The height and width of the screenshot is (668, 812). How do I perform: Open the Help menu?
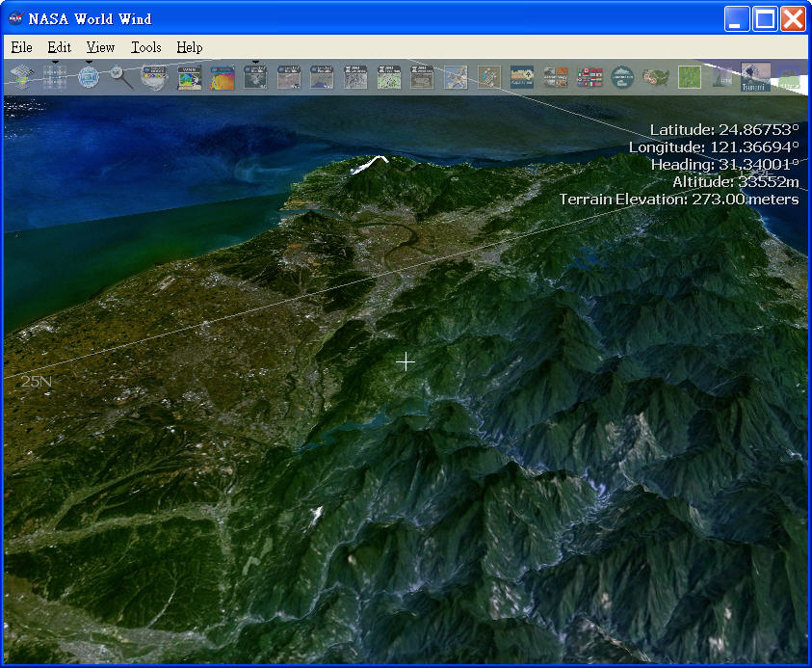(190, 47)
